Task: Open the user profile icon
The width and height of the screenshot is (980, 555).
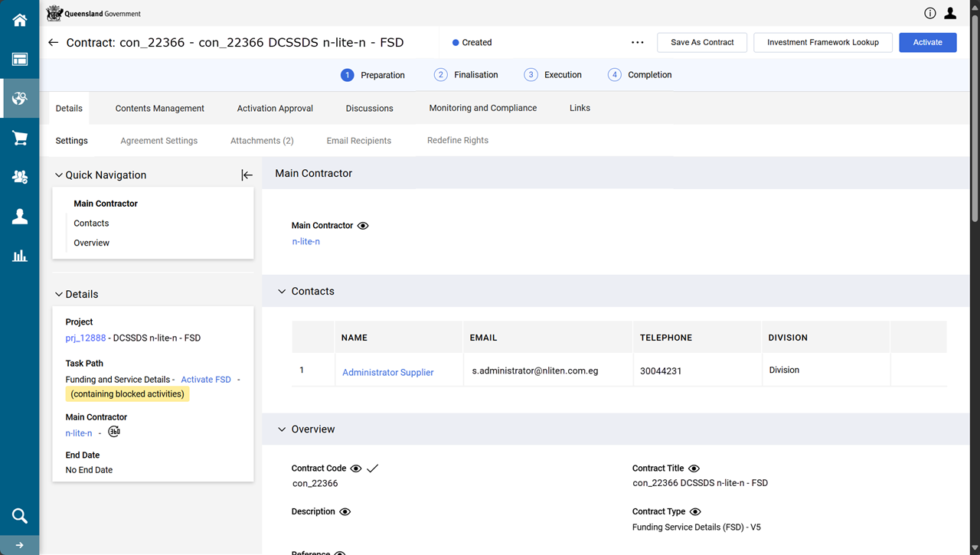Action: [x=950, y=13]
